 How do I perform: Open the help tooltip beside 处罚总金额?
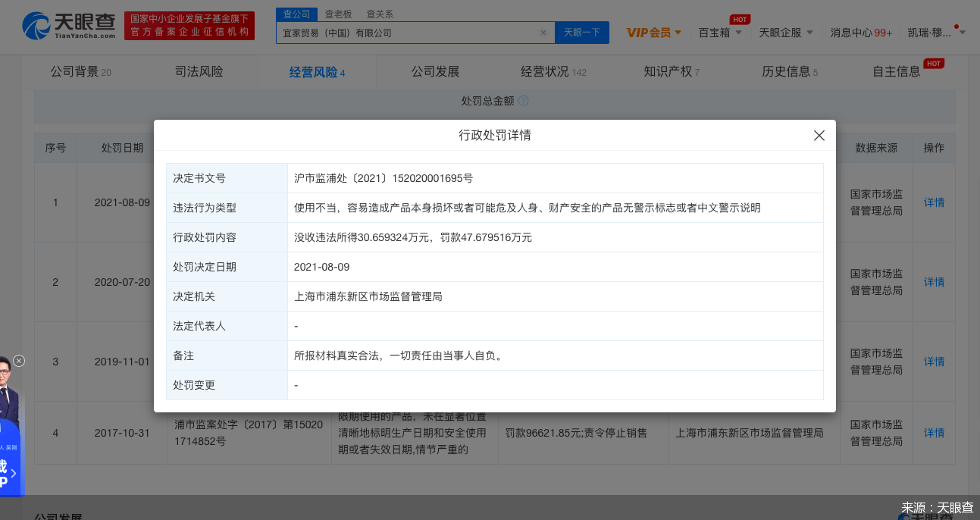coord(522,100)
